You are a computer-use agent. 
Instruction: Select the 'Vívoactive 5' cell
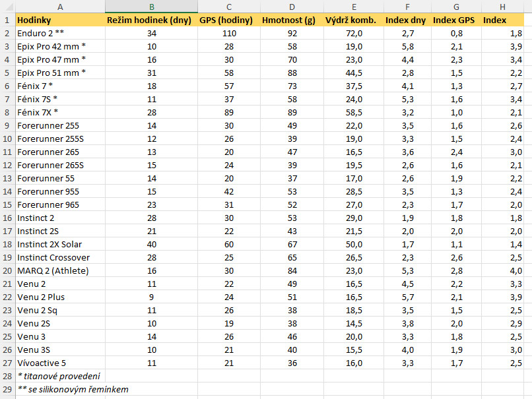[60, 363]
